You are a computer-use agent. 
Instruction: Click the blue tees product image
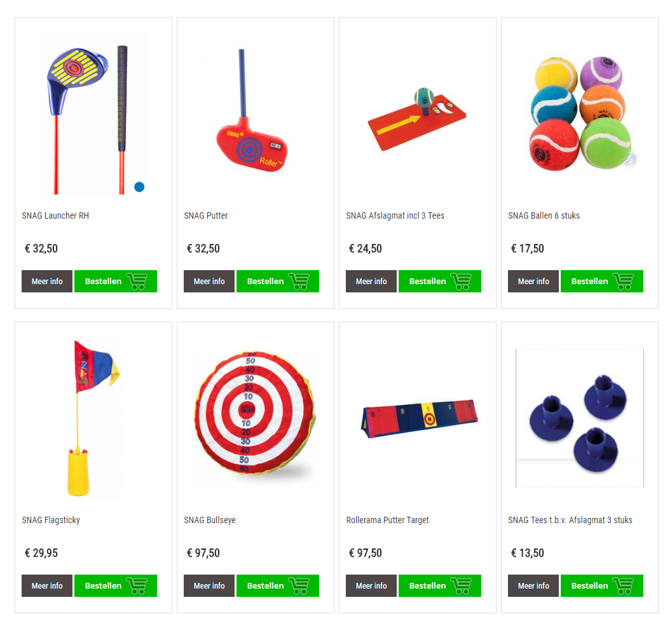coord(579,418)
